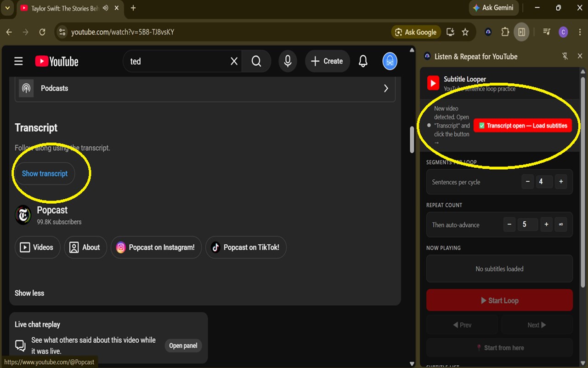
Task: Click the Ask Google button
Action: (x=416, y=32)
